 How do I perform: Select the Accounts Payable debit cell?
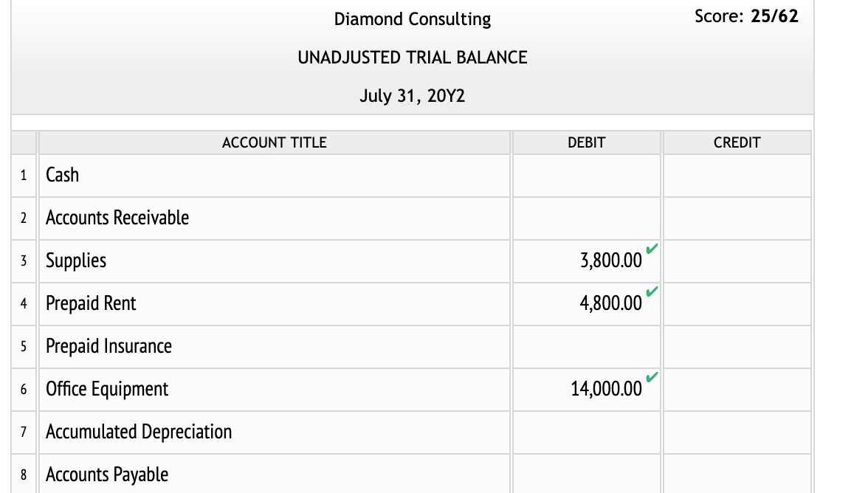coord(585,475)
